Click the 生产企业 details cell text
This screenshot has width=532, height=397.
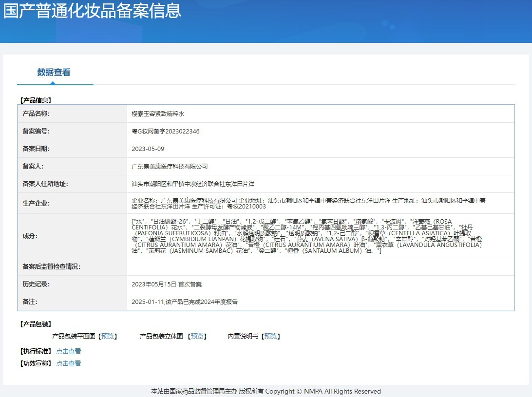[x=309, y=203]
